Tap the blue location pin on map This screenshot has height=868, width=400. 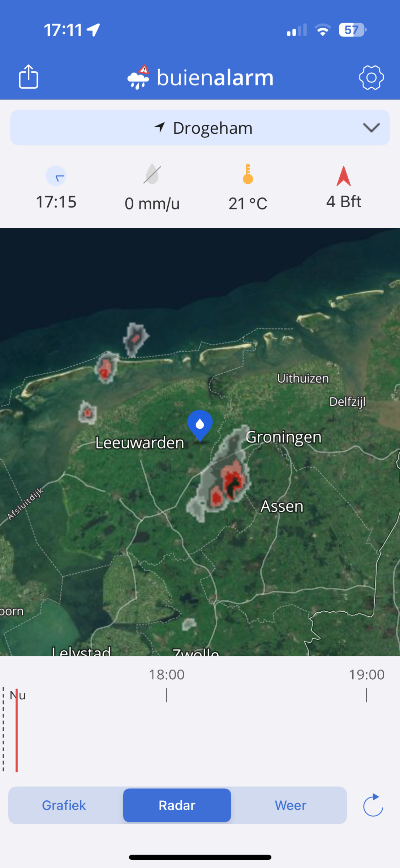[200, 426]
